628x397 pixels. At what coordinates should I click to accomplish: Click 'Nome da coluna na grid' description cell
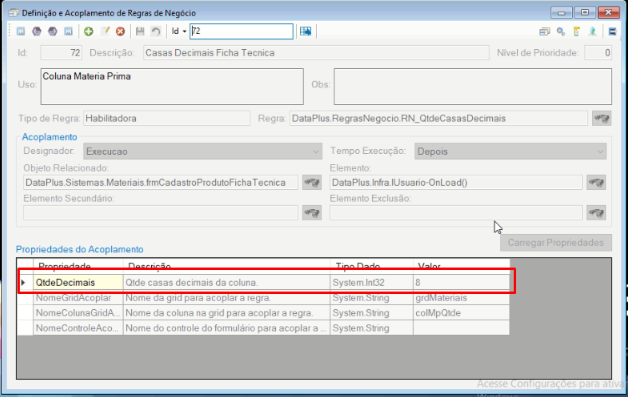coord(227,313)
